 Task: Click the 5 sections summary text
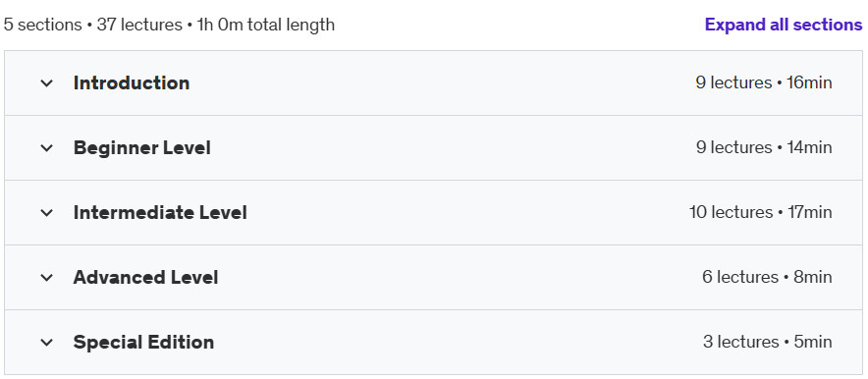click(42, 25)
